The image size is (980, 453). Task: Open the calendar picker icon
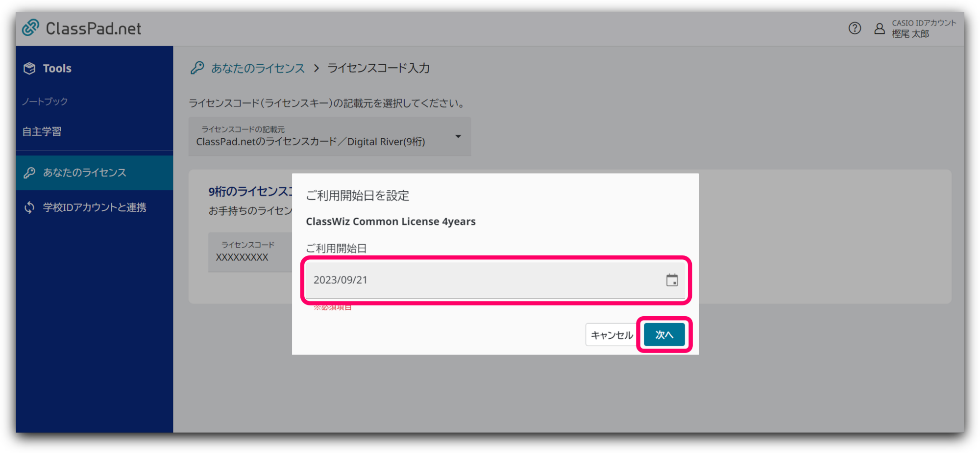pos(672,280)
